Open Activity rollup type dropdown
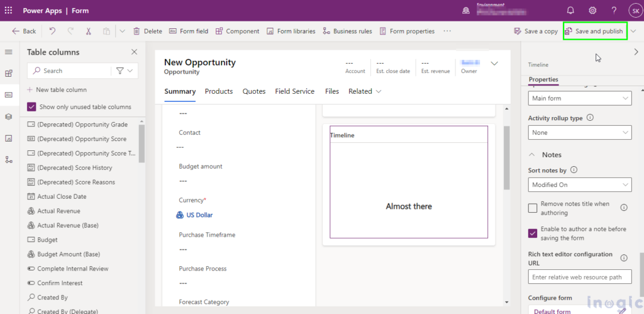 tap(579, 132)
